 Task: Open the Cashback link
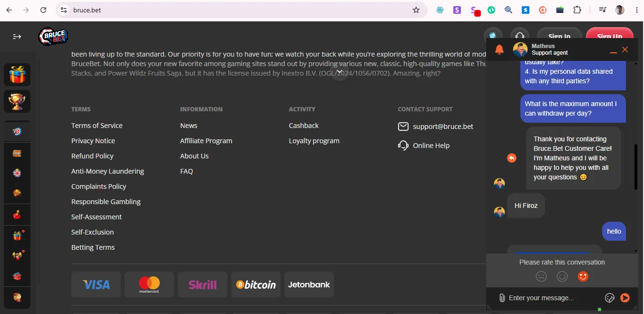pyautogui.click(x=304, y=126)
